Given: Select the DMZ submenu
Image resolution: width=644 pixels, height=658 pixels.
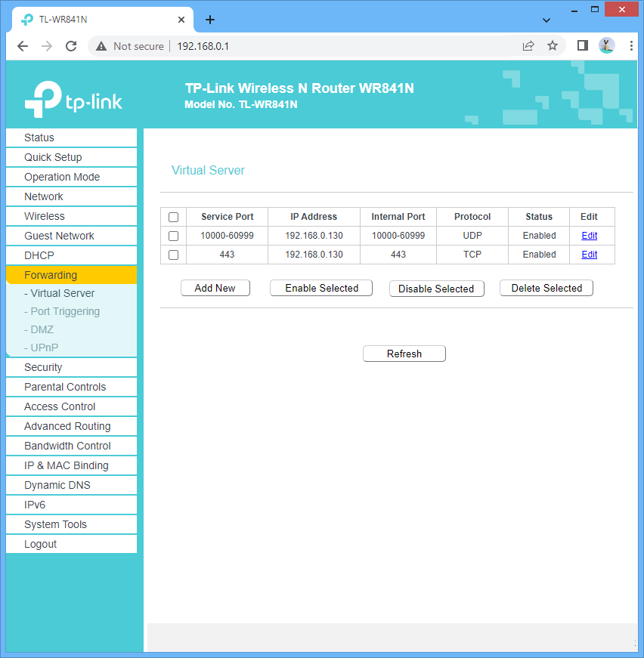Looking at the screenshot, I should (x=39, y=329).
